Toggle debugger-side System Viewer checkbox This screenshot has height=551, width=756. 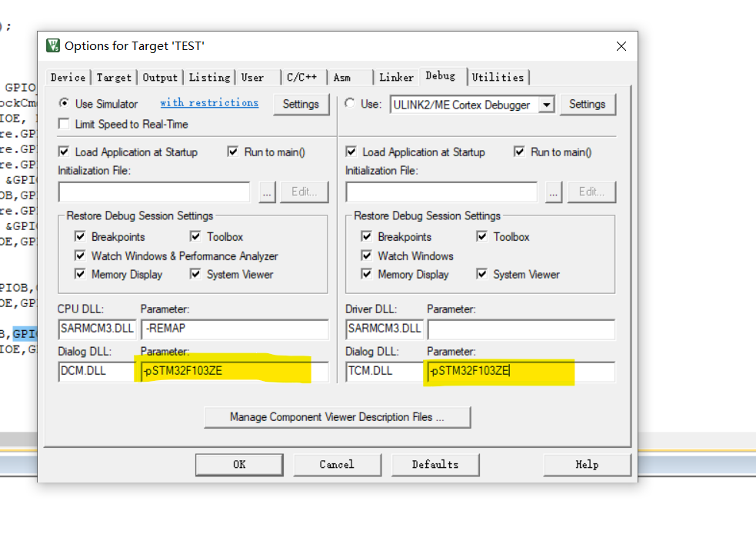[481, 274]
